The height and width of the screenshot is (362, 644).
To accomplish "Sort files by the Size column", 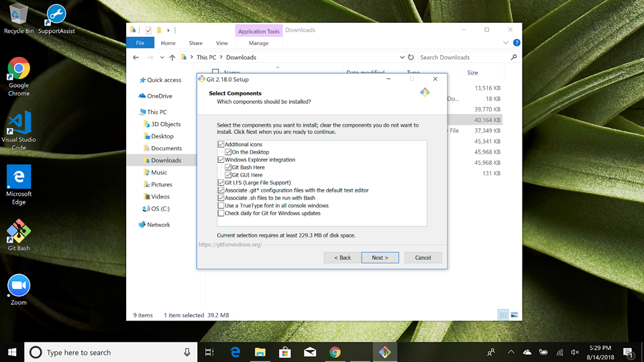I will coord(472,72).
